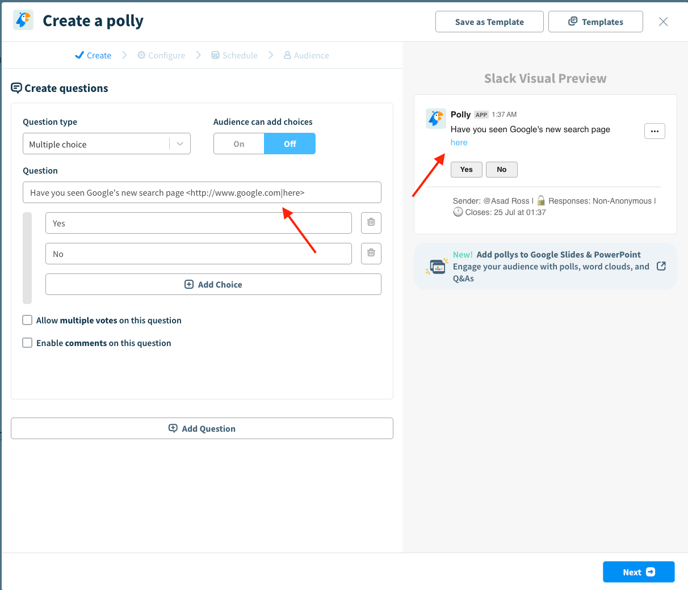
Task: Check Enable comments on this question
Action: pyautogui.click(x=27, y=343)
